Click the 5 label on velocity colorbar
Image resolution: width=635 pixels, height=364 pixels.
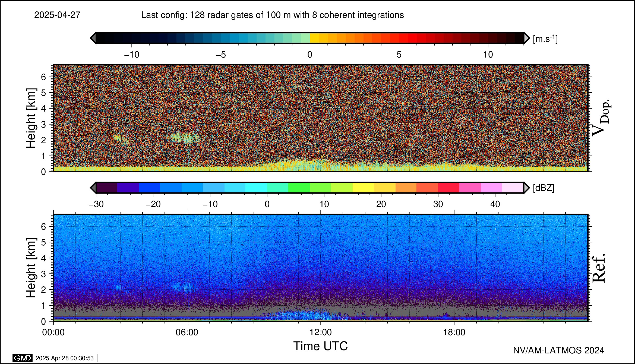pyautogui.click(x=399, y=55)
